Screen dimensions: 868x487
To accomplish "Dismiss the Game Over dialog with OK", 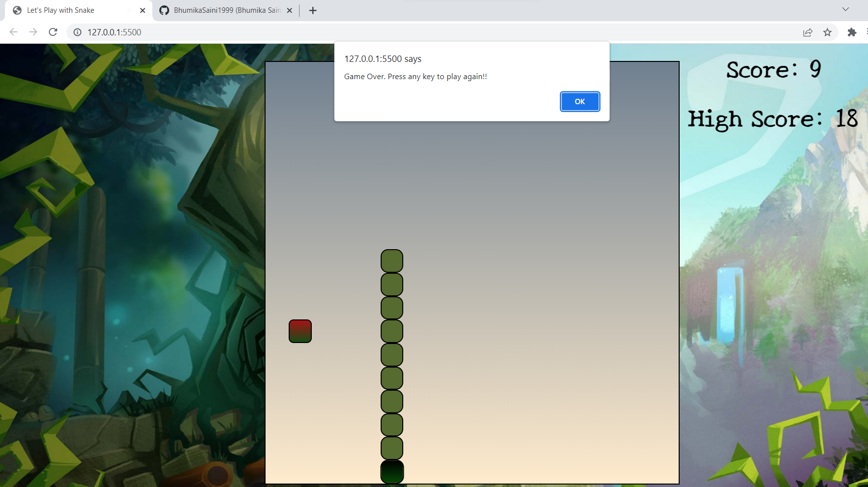I will [x=579, y=101].
